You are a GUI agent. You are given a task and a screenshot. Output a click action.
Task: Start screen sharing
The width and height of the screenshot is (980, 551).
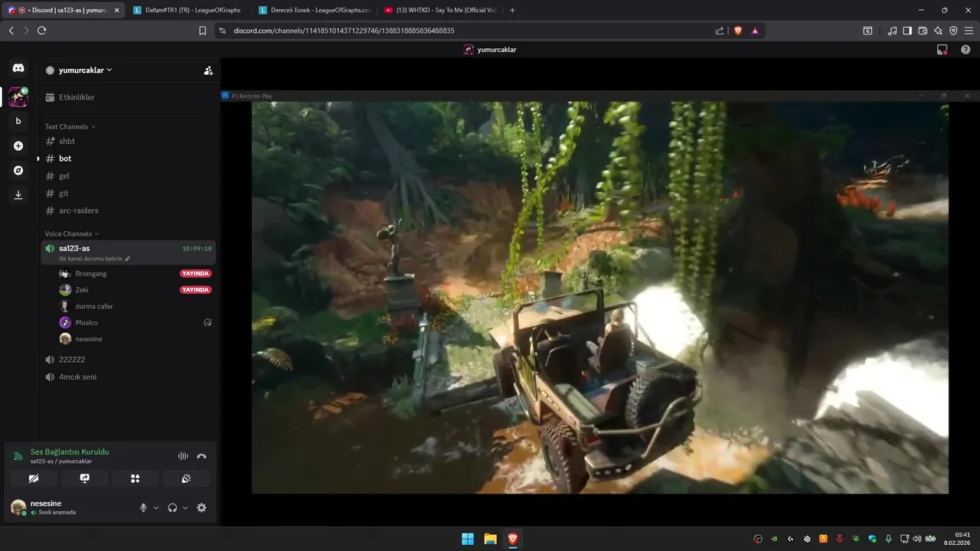coord(84,478)
